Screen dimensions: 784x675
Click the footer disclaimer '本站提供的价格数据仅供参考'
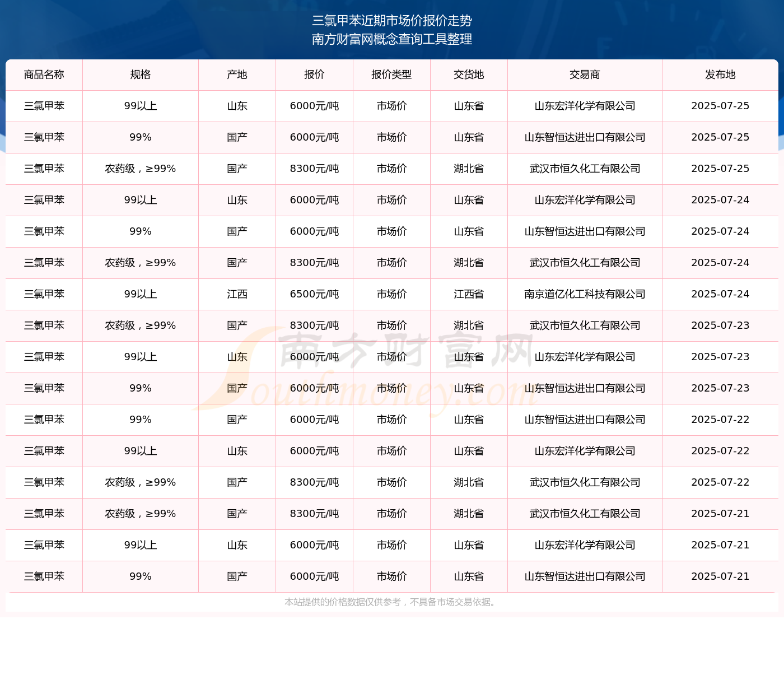tap(343, 602)
